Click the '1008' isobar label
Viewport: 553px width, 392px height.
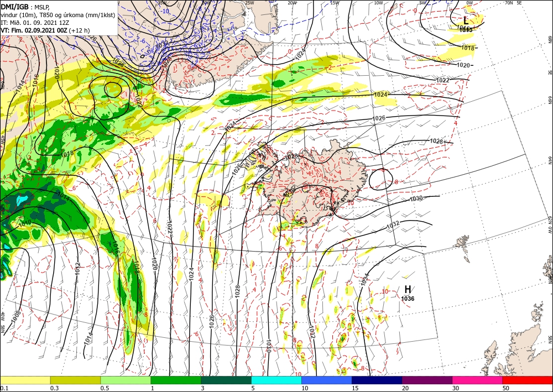(15, 316)
